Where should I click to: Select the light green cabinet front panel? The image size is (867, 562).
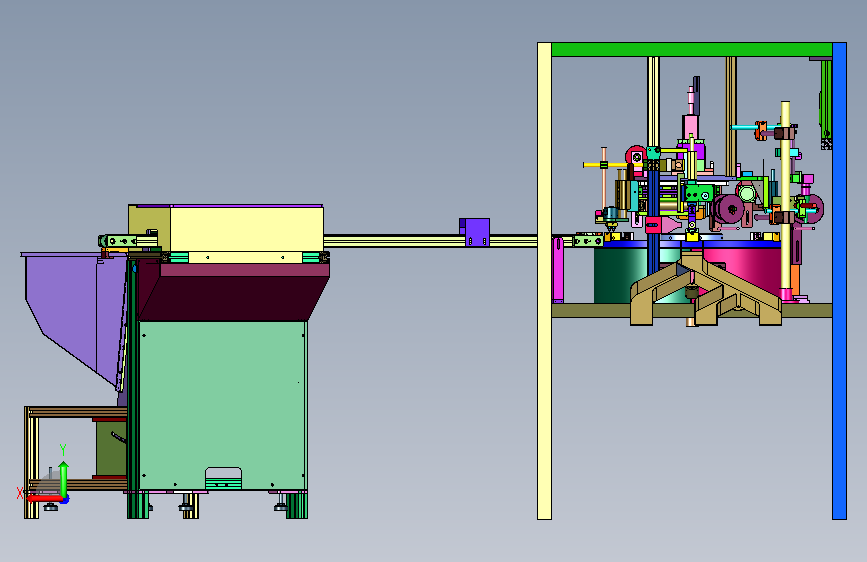[x=222, y=405]
